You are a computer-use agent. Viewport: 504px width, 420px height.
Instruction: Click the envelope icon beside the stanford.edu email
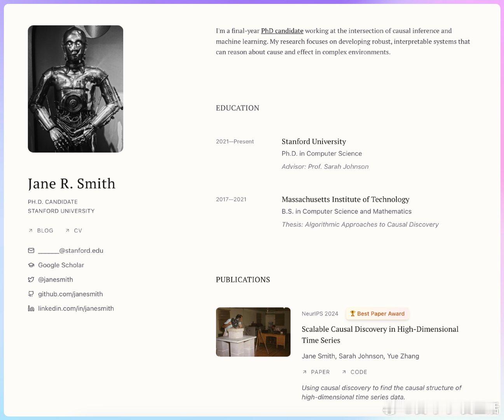point(31,250)
